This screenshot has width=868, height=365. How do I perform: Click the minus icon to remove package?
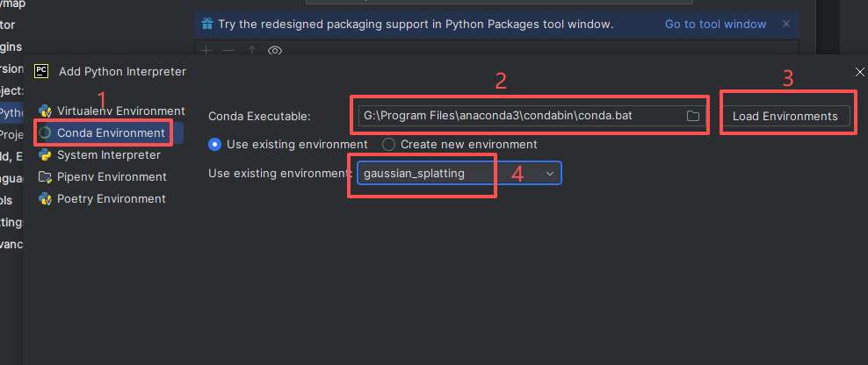coord(229,51)
